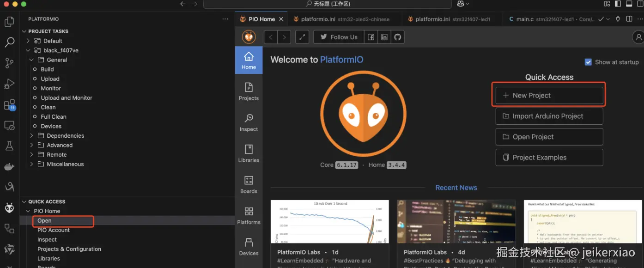Expand the Miscellaneous folder
This screenshot has width=644, height=268.
31,164
